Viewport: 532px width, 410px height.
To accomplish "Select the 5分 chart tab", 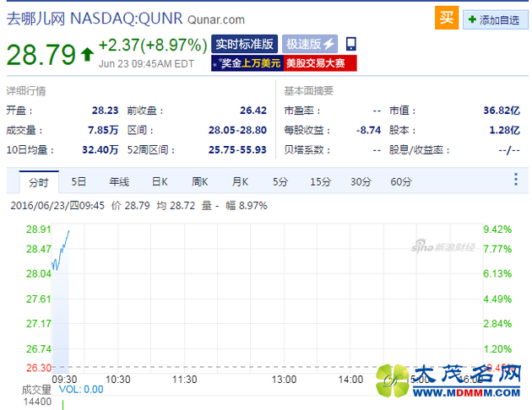I will click(x=280, y=182).
